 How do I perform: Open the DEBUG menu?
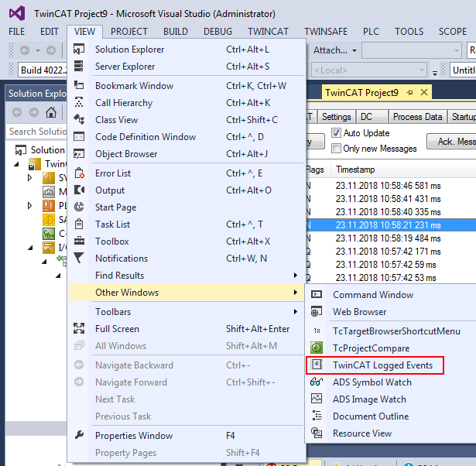click(x=217, y=32)
